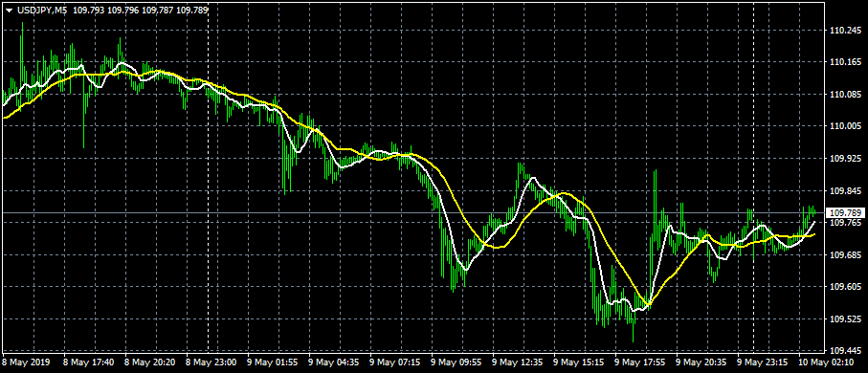
Task: Click the 109.445 bottom price label
Action: 845,351
